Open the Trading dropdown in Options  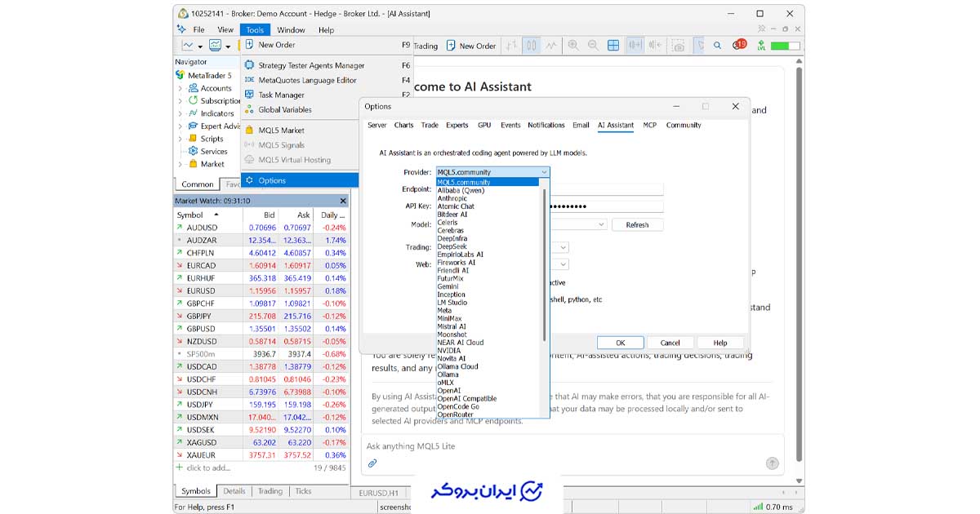tap(563, 247)
